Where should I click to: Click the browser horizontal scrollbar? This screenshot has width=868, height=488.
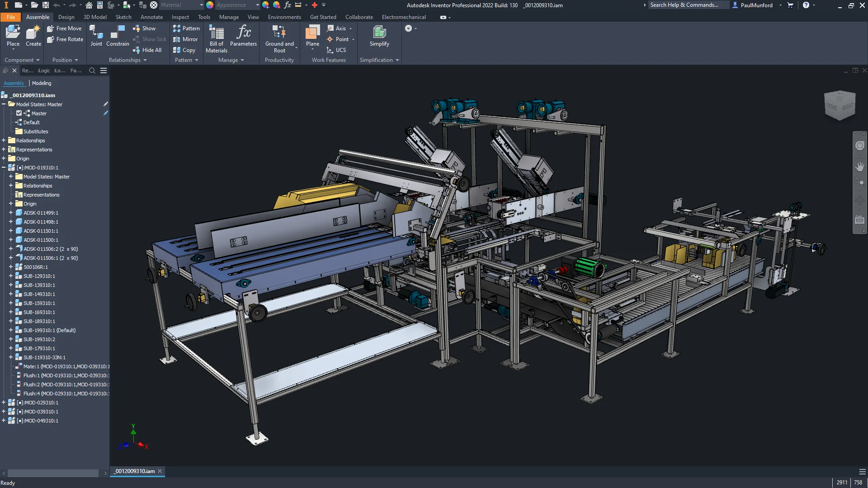click(53, 473)
